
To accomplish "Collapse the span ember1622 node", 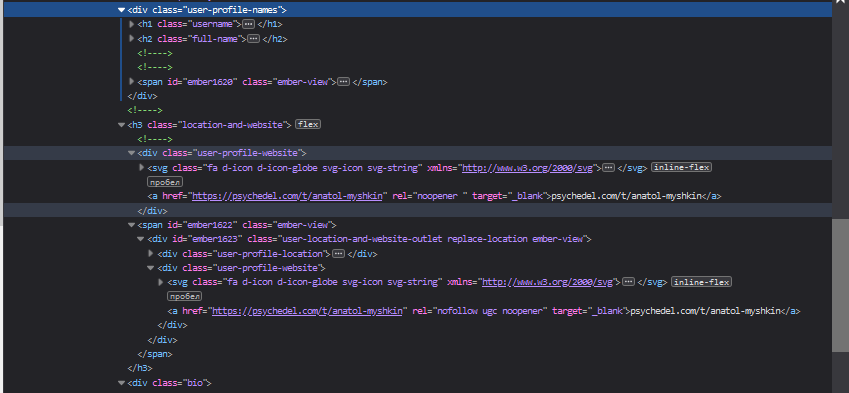I will [132, 225].
